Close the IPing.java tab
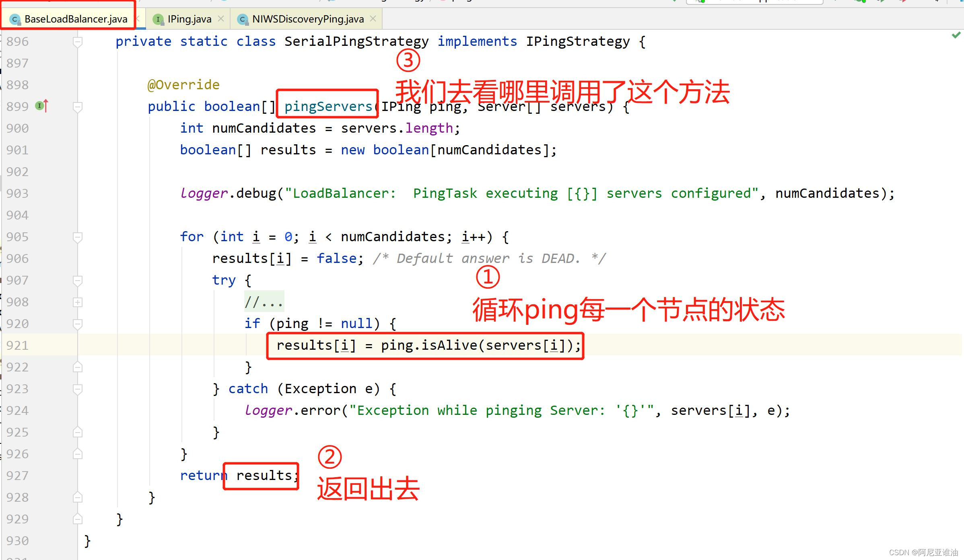964x560 pixels. (x=221, y=18)
